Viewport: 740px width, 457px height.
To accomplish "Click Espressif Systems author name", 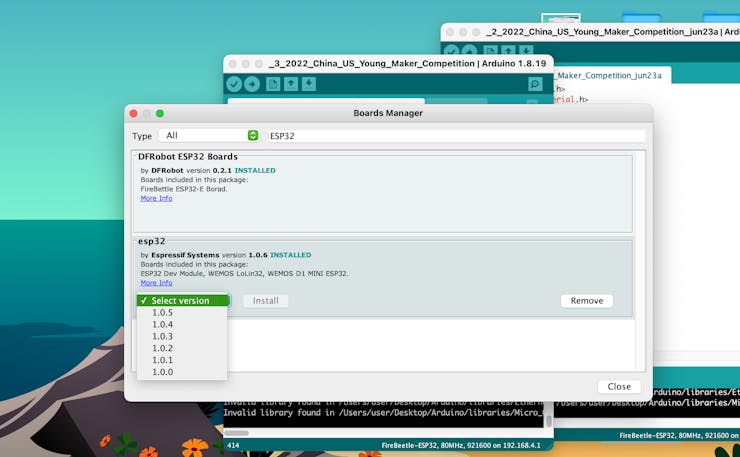I will click(x=185, y=255).
